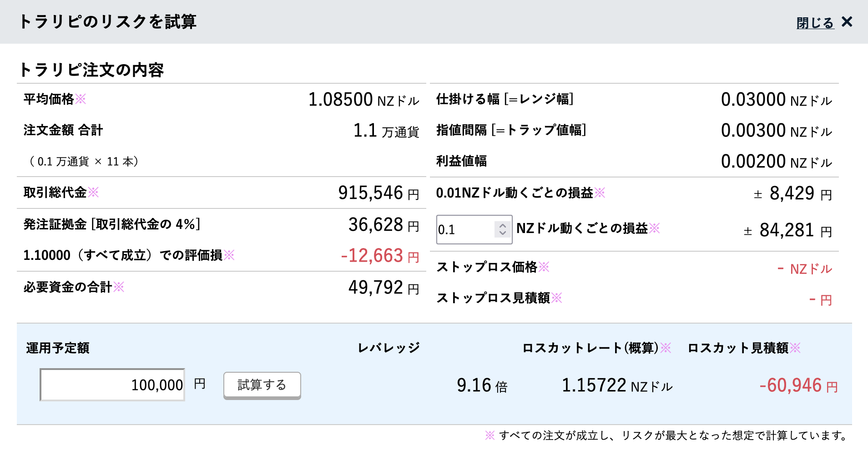
Task: Select the 1.1 万通貨 order total value
Action: pos(386,131)
